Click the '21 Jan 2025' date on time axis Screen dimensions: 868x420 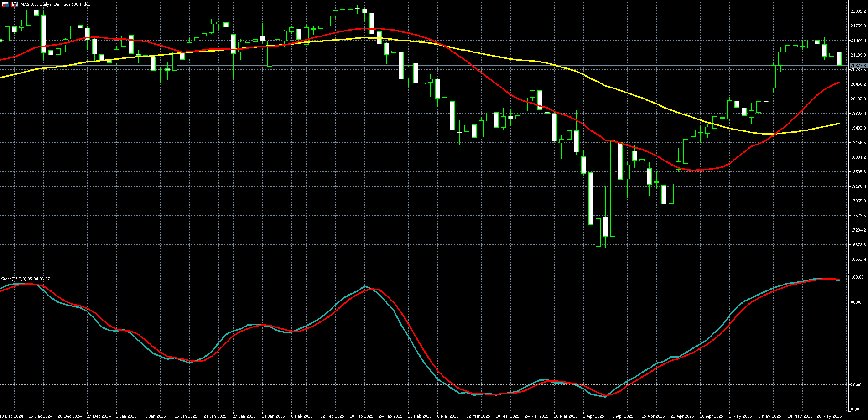click(215, 416)
